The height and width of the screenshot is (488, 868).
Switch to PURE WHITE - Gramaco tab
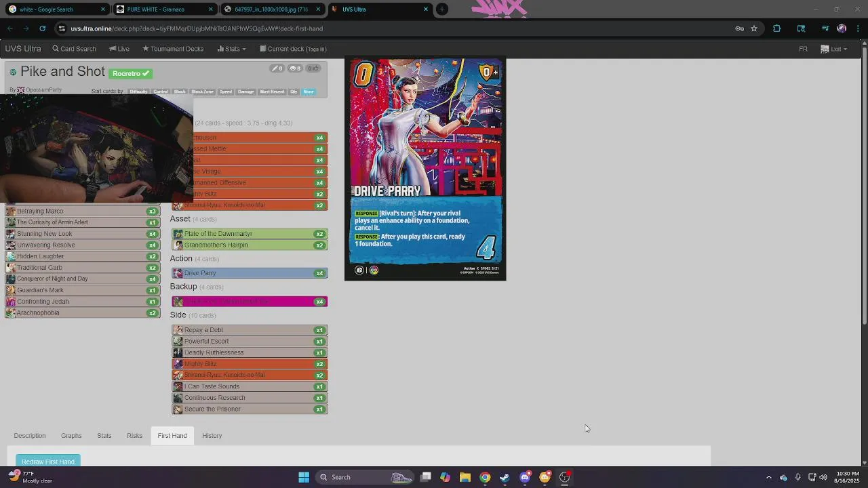(163, 9)
